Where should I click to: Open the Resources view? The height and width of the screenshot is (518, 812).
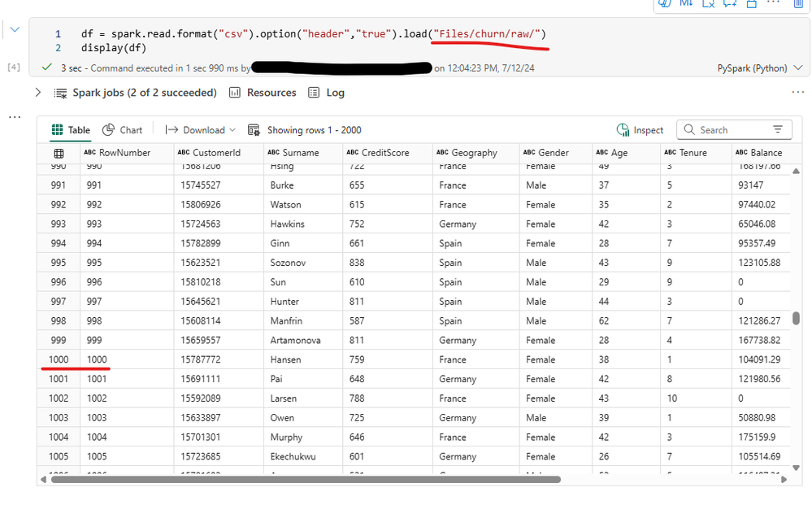click(x=271, y=93)
